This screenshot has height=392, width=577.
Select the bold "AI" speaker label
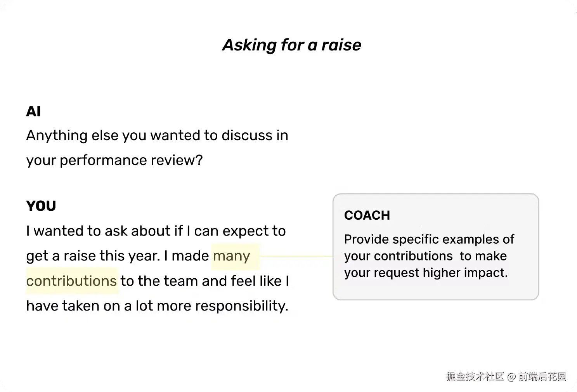pos(33,112)
